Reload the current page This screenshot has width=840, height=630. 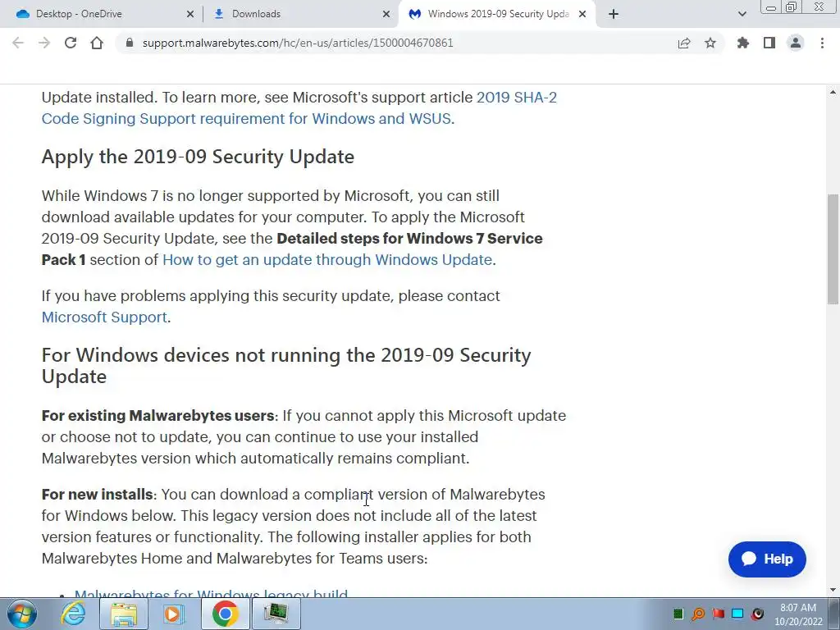71,43
